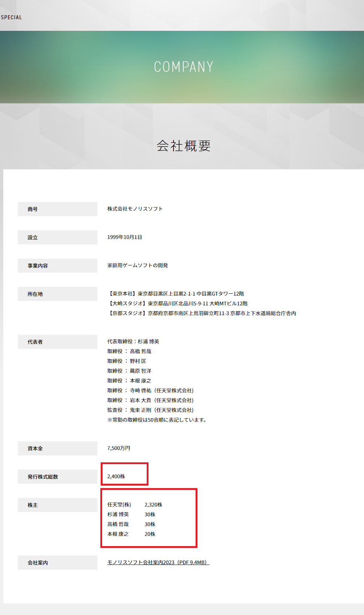This screenshot has width=364, height=615.
Task: Select the 代表者 row label
Action: click(58, 342)
